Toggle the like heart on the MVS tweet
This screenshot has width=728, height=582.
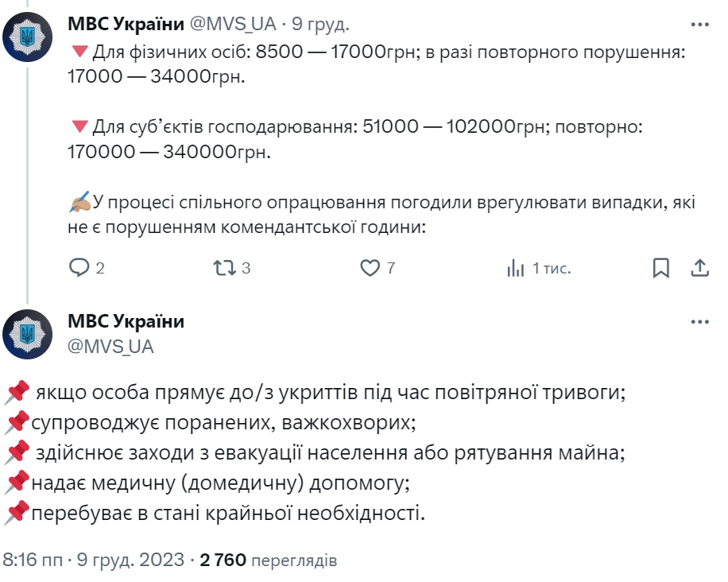pyautogui.click(x=370, y=270)
